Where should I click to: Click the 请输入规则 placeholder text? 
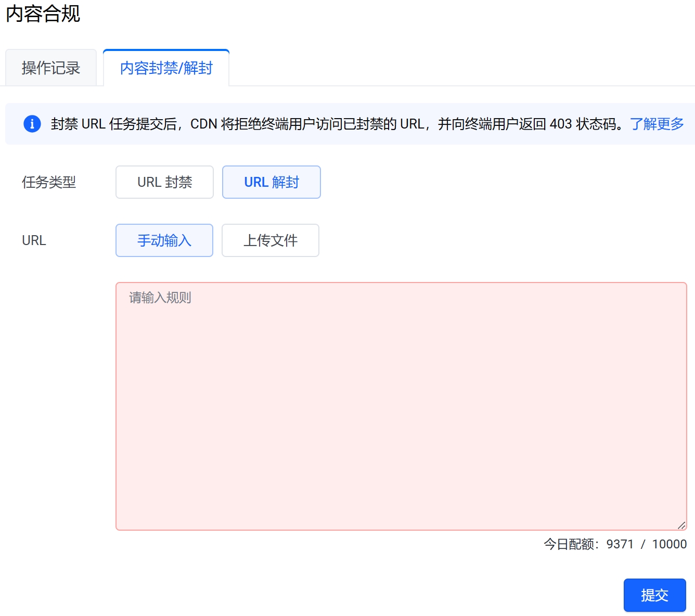[160, 298]
